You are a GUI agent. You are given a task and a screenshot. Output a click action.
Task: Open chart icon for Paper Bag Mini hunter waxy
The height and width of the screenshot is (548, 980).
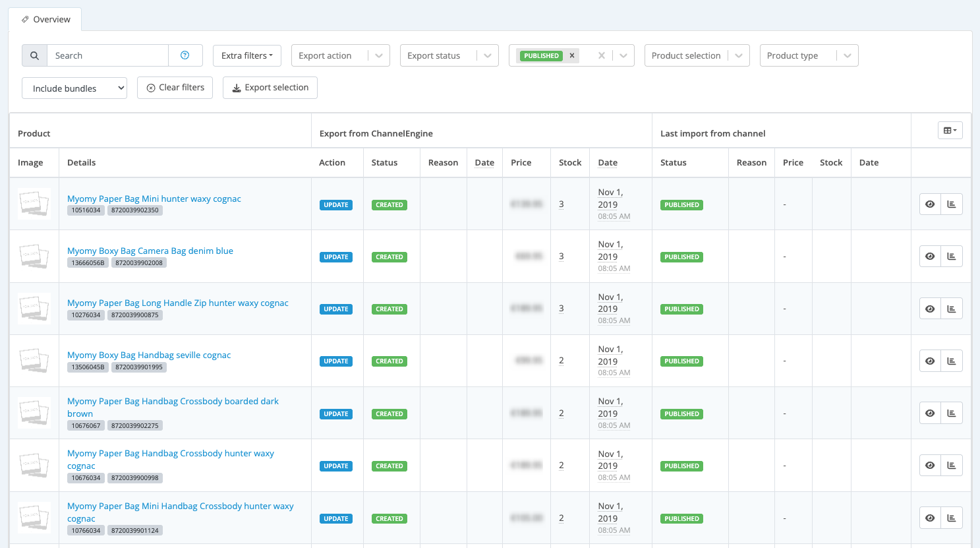click(x=952, y=204)
